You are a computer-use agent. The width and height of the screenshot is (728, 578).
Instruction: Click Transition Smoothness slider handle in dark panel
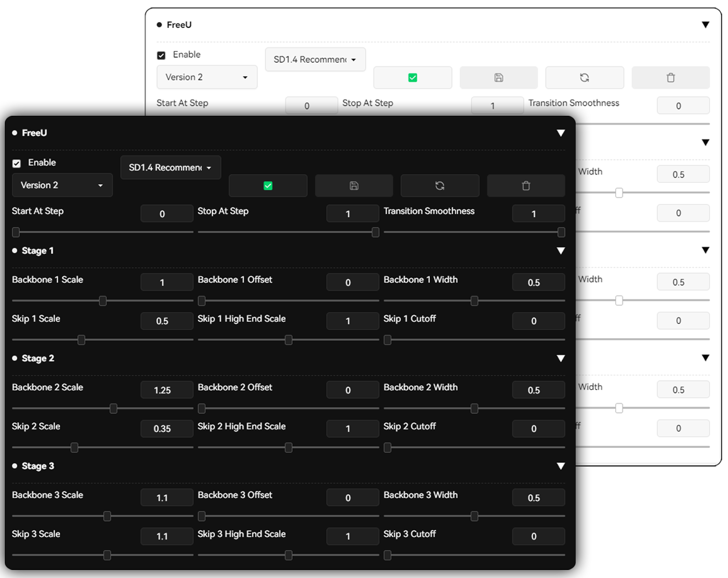click(x=561, y=232)
